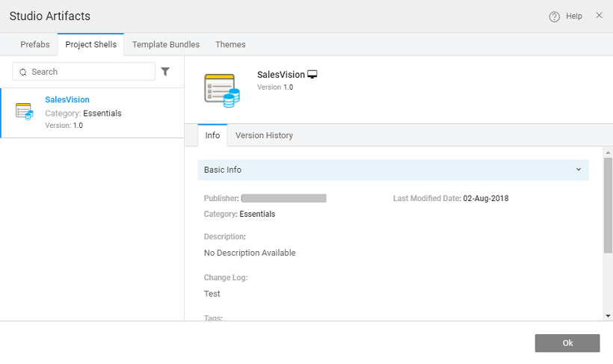Viewport: 613px width, 364px height.
Task: Collapse the Basic Info section chevron
Action: tap(578, 170)
